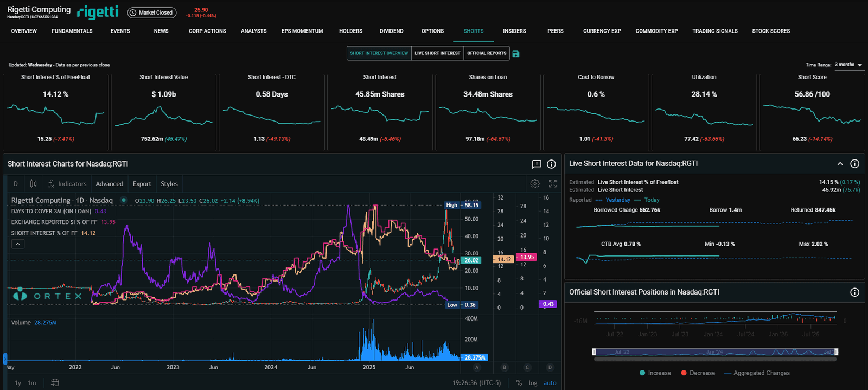Open the Time Range 3 months dropdown
The height and width of the screenshot is (390, 868).
pos(849,65)
